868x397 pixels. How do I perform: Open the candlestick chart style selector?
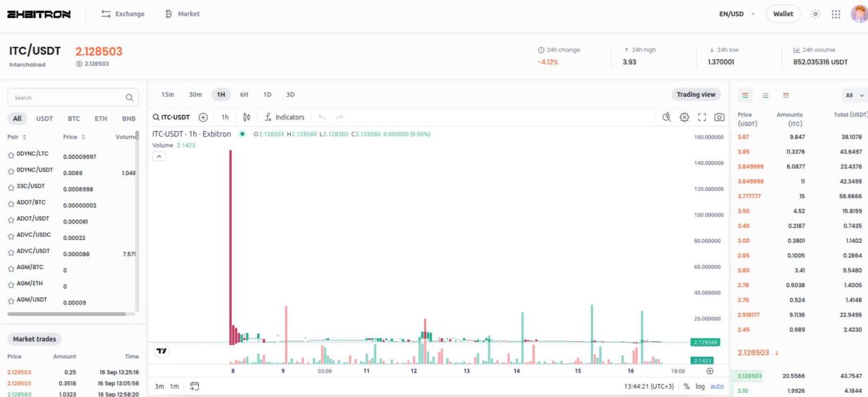tap(247, 117)
